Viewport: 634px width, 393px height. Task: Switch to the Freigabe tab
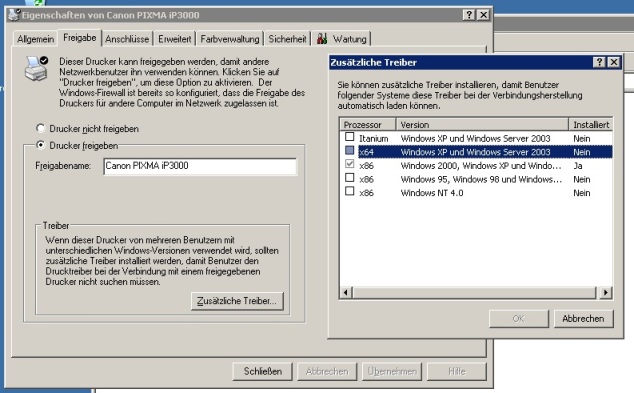click(80, 38)
